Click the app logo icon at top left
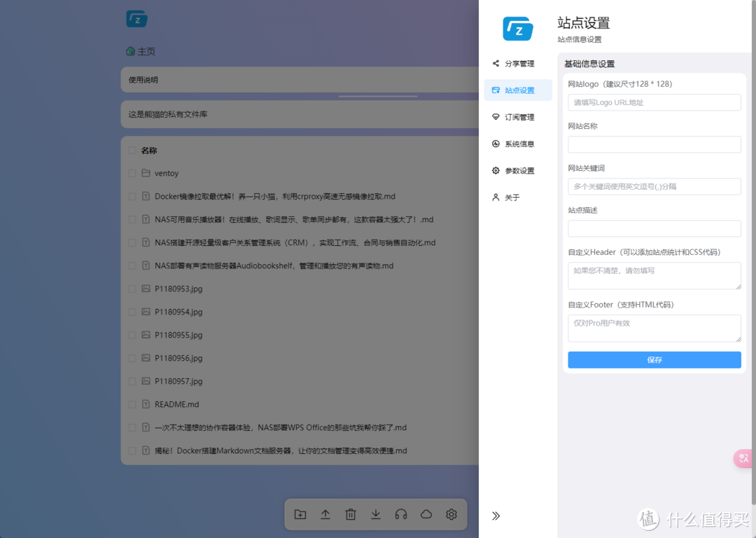756x538 pixels. (x=136, y=19)
